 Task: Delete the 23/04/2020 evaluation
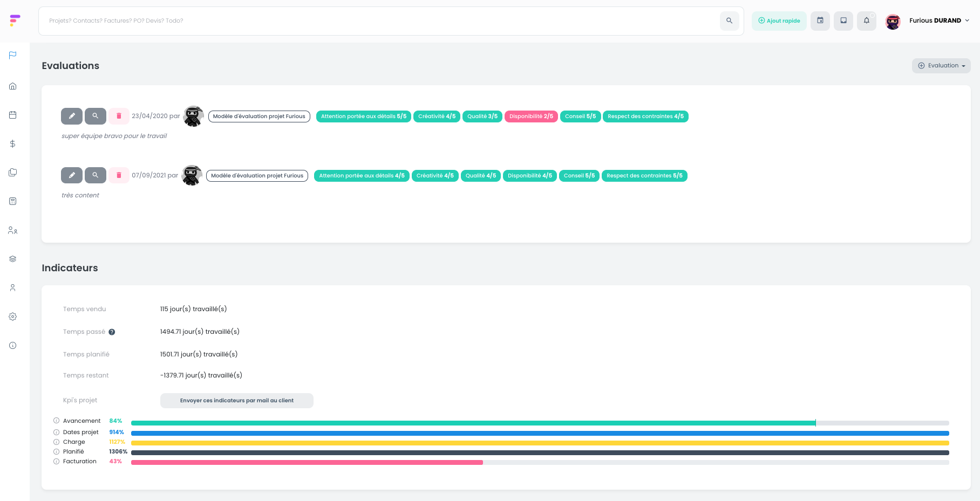pyautogui.click(x=119, y=116)
